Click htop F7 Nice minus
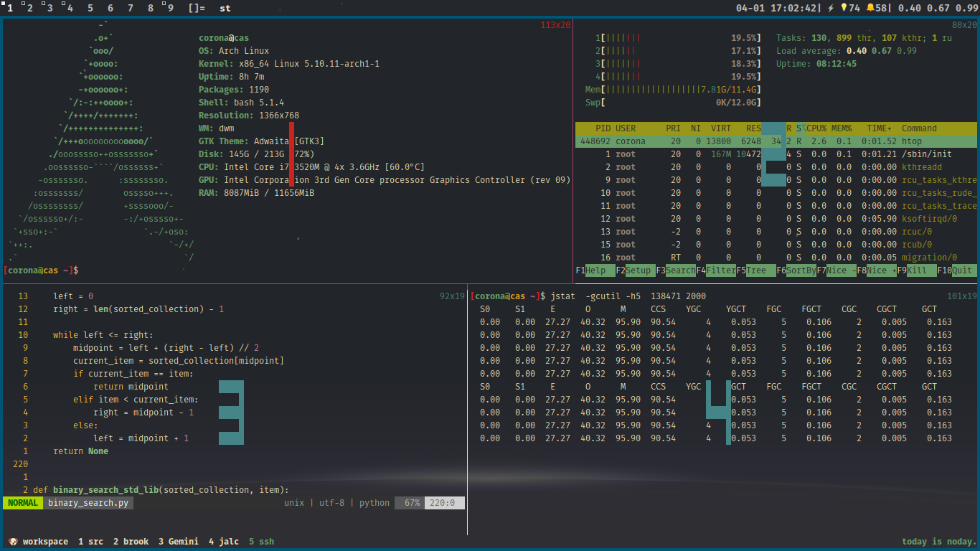980x551 pixels. (836, 270)
